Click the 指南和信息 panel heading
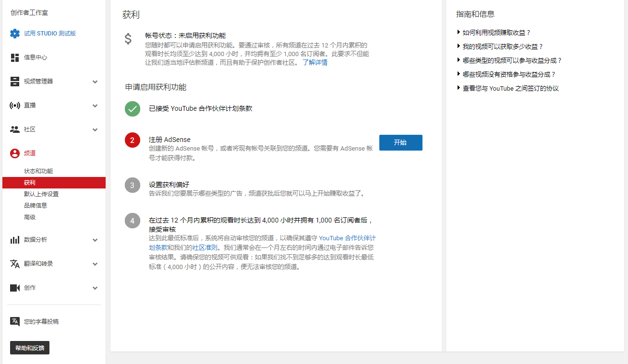 coord(475,14)
